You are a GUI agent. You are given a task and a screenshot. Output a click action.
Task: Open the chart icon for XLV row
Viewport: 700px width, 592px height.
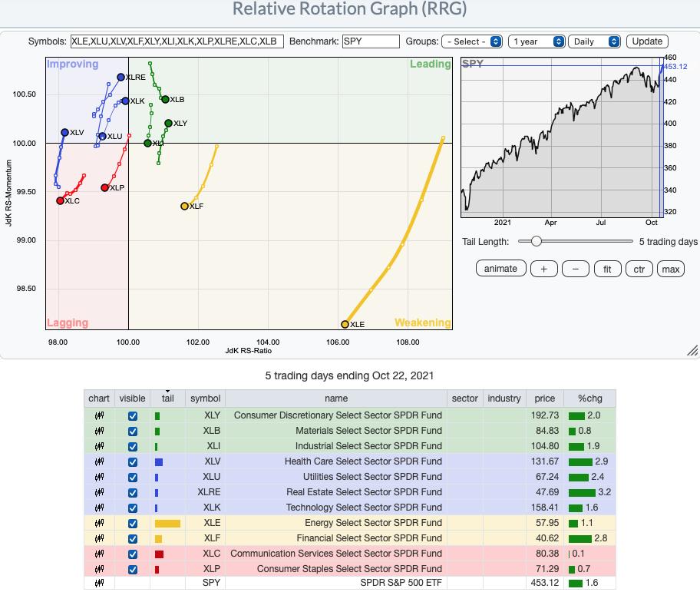point(99,461)
